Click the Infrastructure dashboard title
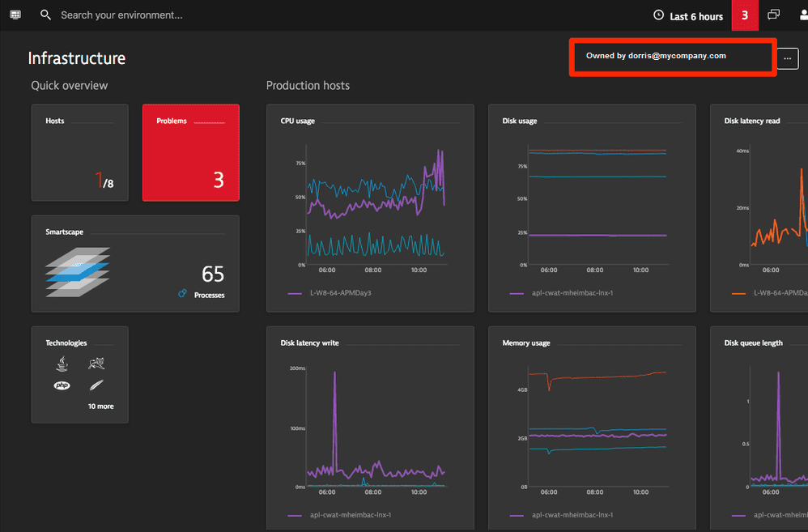 tap(77, 58)
